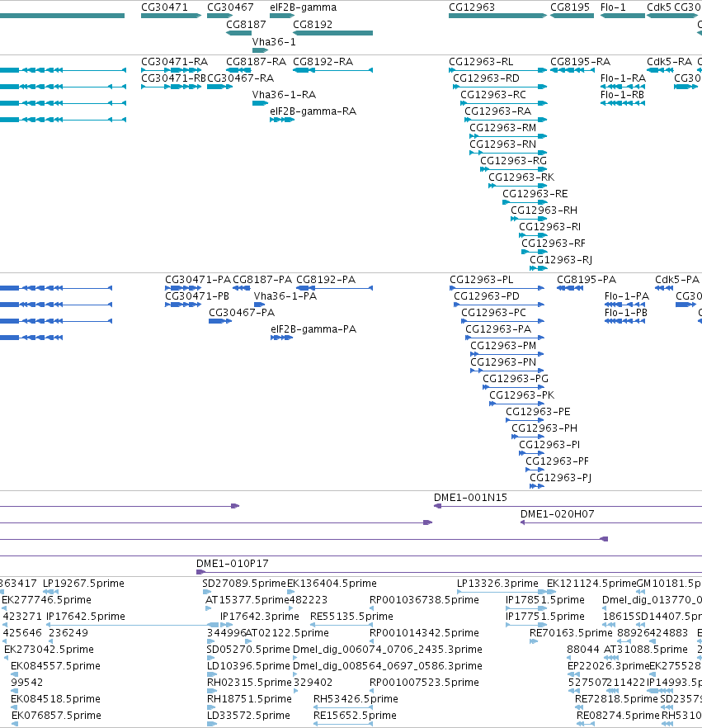This screenshot has width=702, height=728.
Task: Click the CG30471-RA transcript label
Action: click(x=174, y=62)
